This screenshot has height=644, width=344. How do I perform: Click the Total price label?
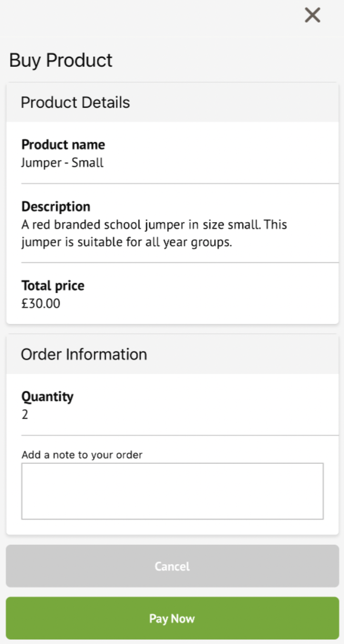[x=53, y=286]
